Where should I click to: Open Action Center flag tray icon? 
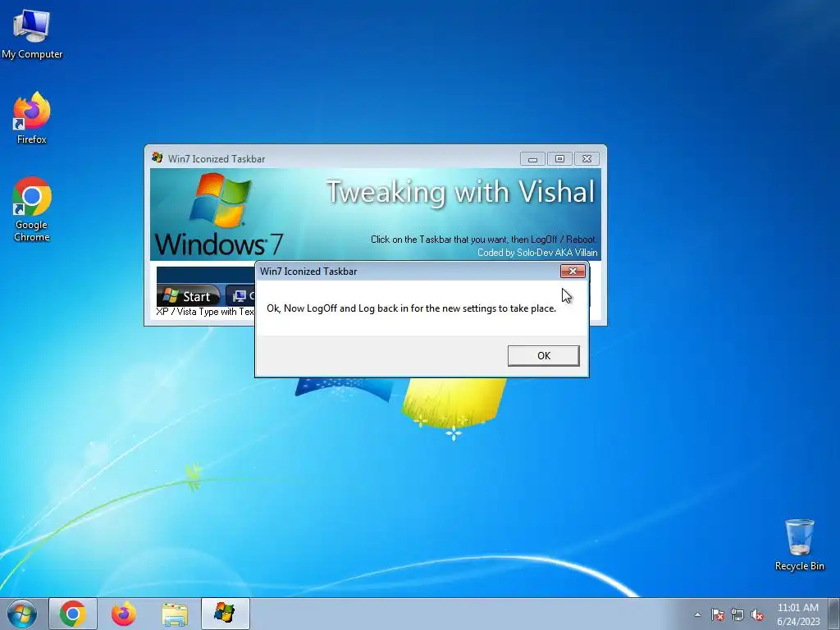pyautogui.click(x=717, y=614)
